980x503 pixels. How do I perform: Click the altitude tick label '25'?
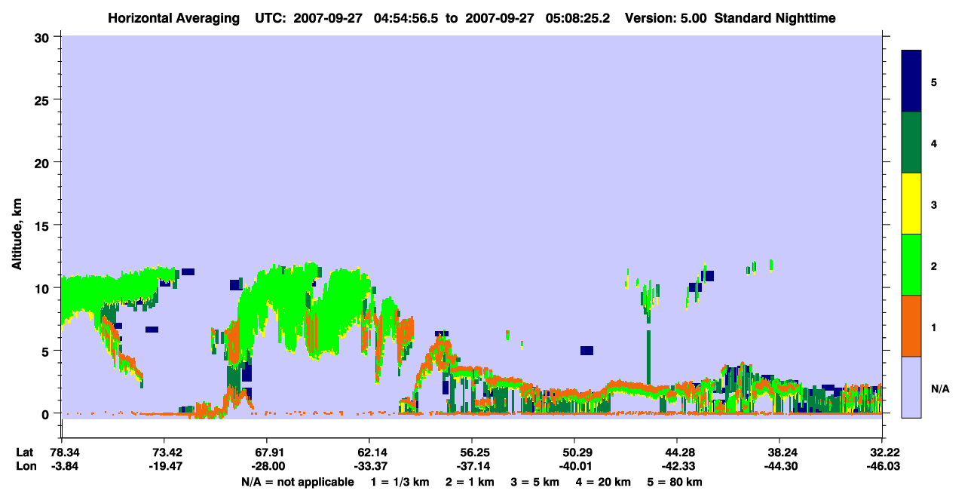click(43, 100)
